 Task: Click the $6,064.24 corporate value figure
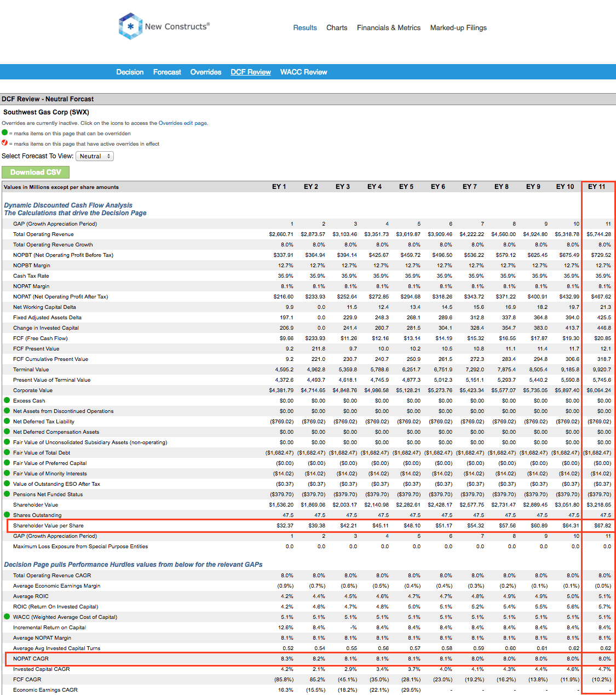point(599,390)
